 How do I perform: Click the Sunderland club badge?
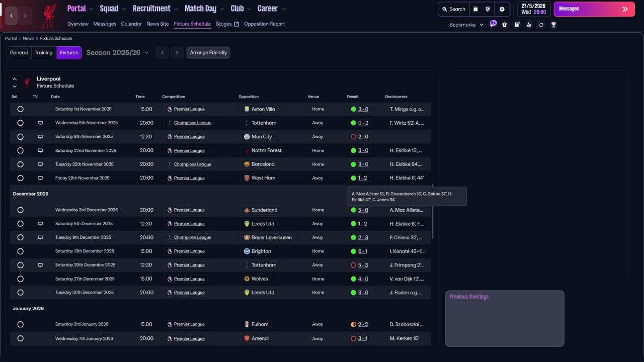click(x=247, y=210)
